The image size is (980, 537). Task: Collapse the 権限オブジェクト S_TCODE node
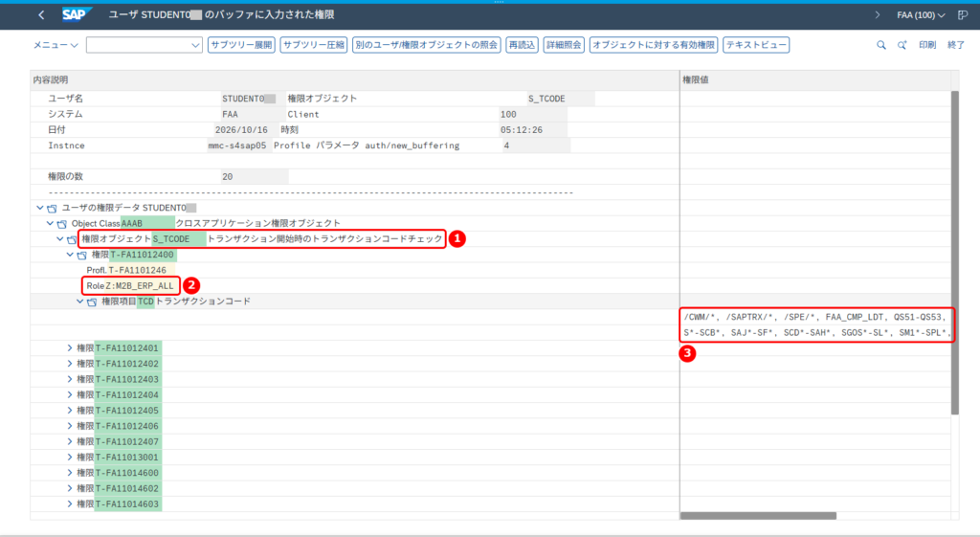tap(60, 238)
